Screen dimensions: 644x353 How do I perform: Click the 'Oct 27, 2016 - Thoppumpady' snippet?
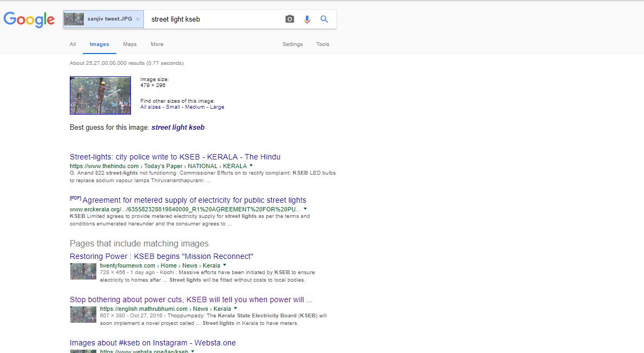coord(214,319)
